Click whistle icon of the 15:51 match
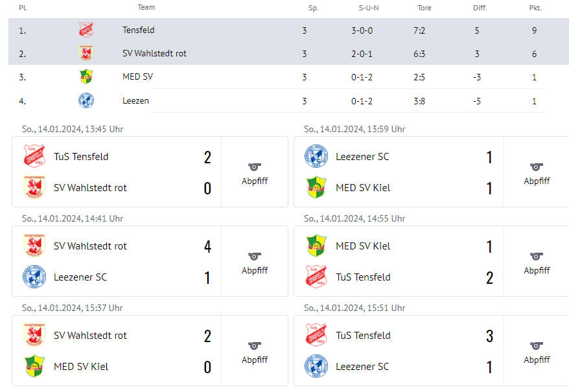Image resolution: width=569 pixels, height=392 pixels. (537, 345)
